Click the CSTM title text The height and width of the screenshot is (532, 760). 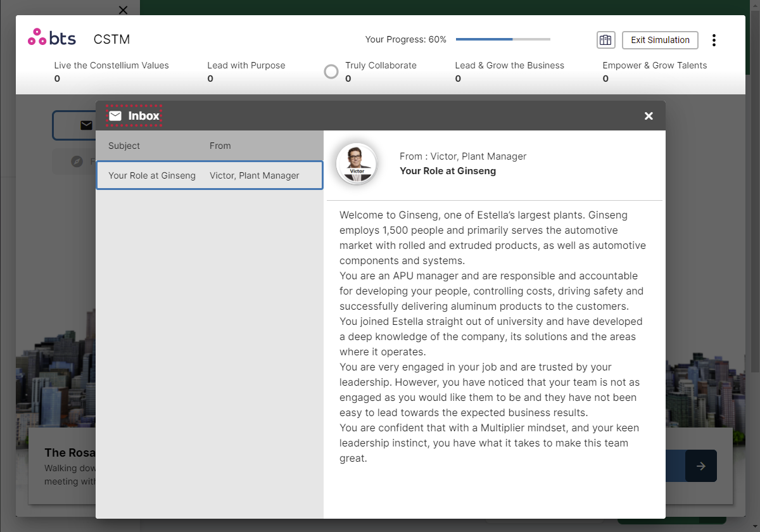pos(112,39)
